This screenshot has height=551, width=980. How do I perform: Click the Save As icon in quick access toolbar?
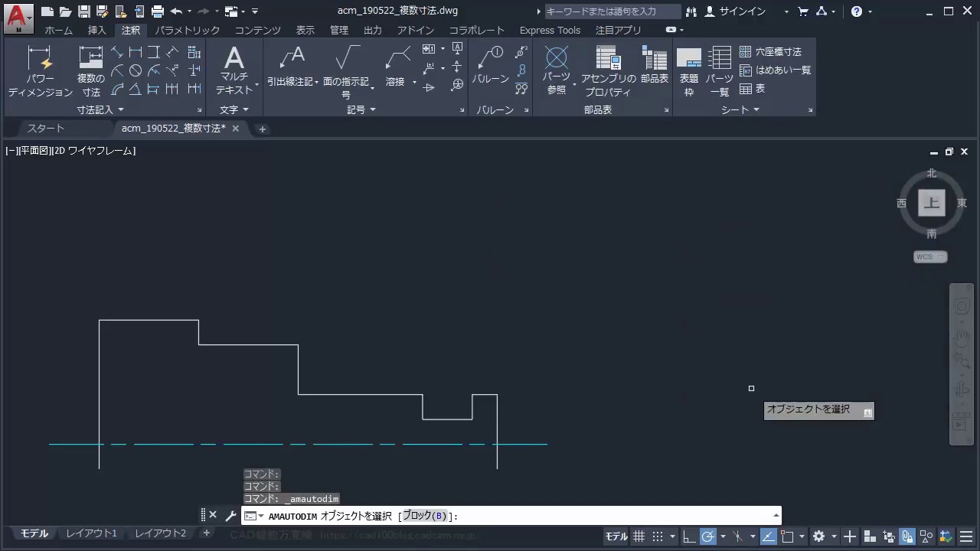tap(103, 11)
